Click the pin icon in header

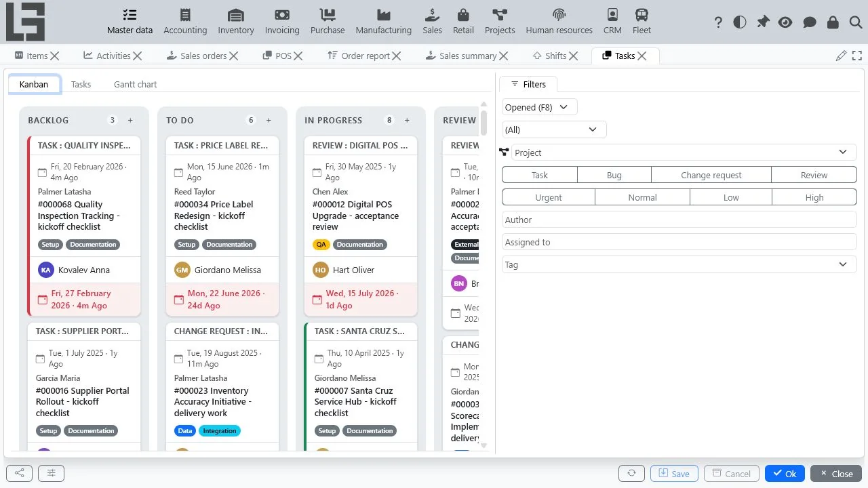point(763,22)
